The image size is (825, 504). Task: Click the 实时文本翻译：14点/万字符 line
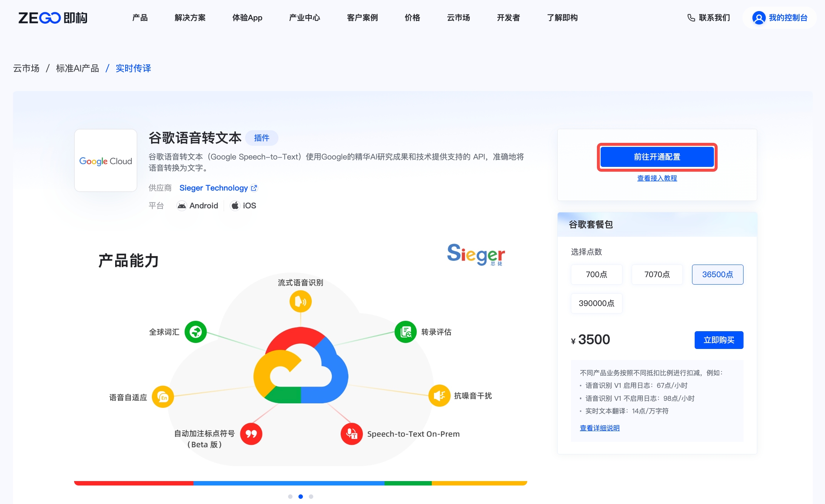[x=627, y=411]
